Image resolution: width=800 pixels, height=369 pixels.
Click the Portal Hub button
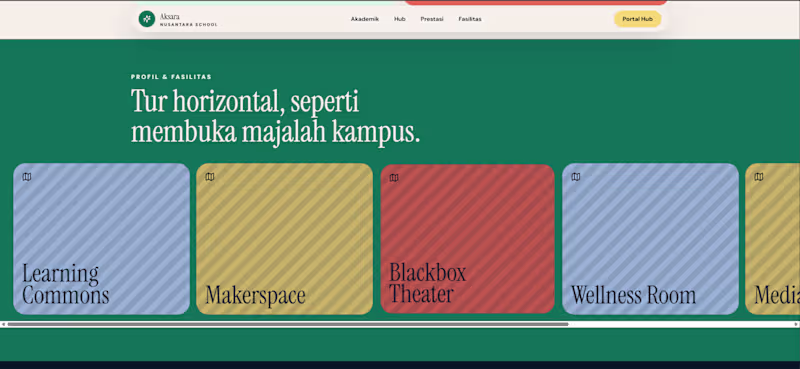point(637,19)
